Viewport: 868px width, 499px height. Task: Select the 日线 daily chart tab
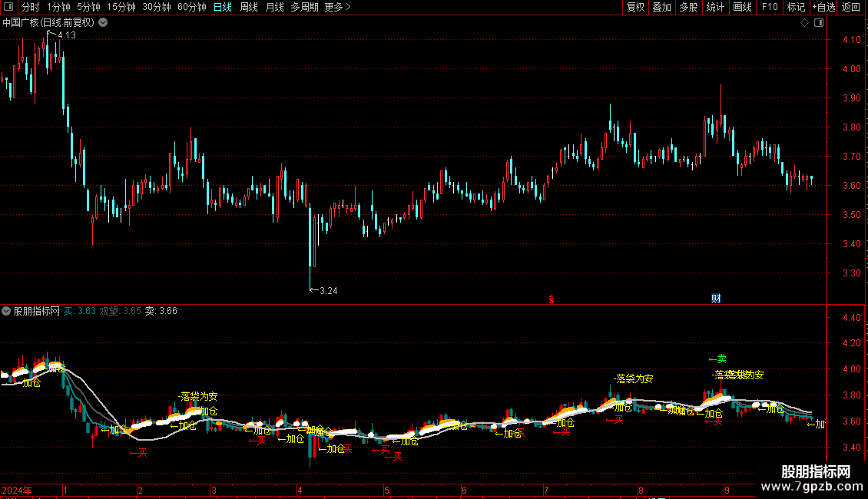(x=223, y=7)
